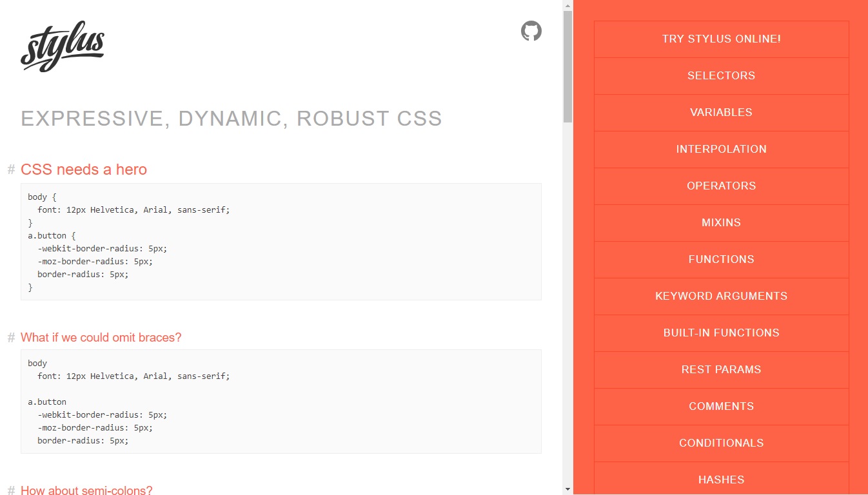Open the GitHub repository via the octocat icon
The width and height of the screenshot is (868, 495).
coord(531,30)
